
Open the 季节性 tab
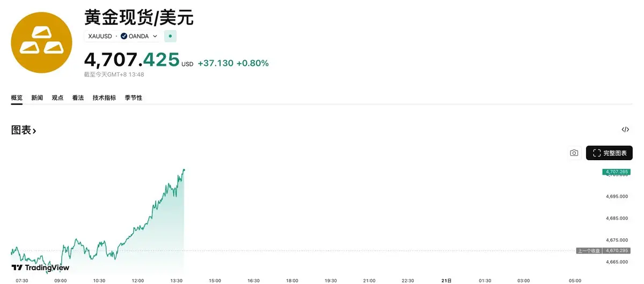click(x=134, y=98)
